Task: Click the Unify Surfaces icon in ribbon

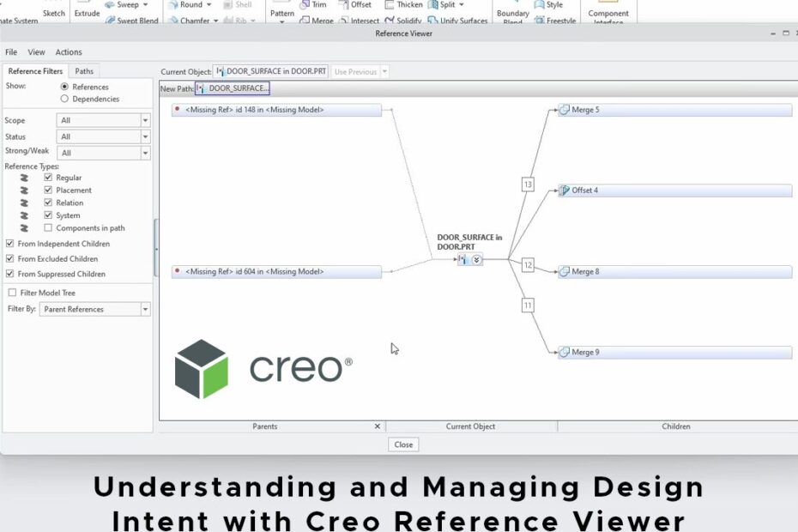Action: [x=433, y=21]
